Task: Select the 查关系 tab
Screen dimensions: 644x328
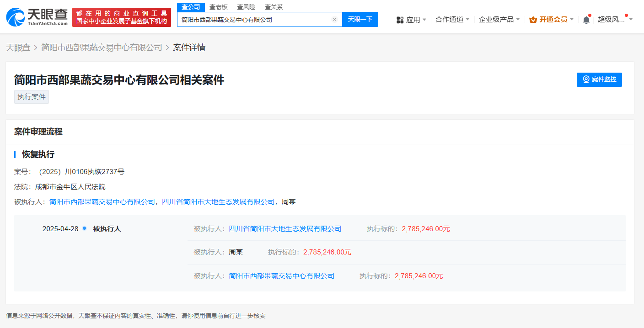Action: click(274, 7)
